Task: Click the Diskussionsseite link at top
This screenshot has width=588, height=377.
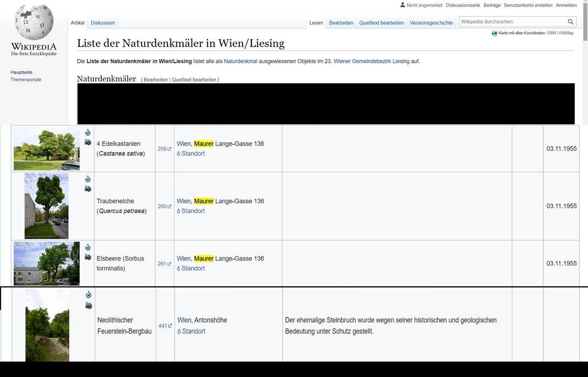Action: [x=463, y=5]
